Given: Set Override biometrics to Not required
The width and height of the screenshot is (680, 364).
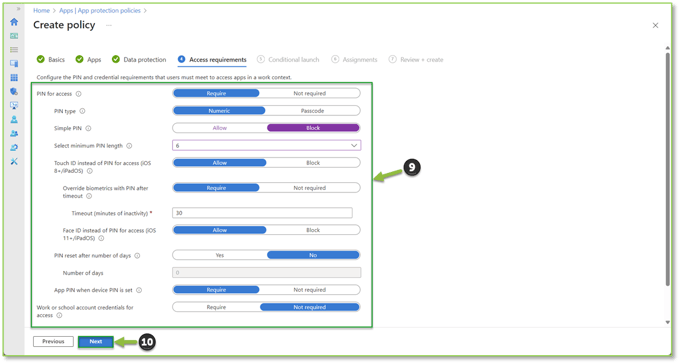Looking at the screenshot, I should pyautogui.click(x=310, y=188).
